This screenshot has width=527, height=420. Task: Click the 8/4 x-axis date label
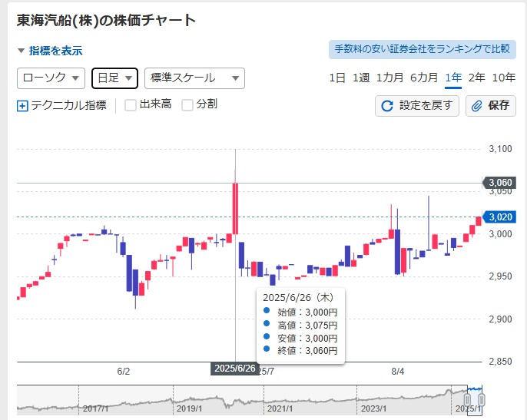(398, 372)
